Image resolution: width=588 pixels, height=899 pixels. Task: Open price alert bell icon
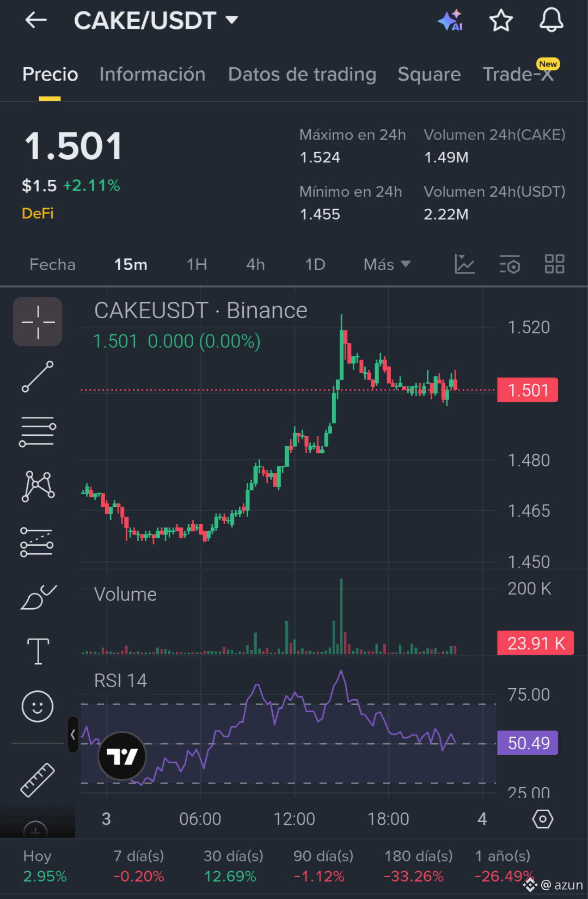[551, 20]
